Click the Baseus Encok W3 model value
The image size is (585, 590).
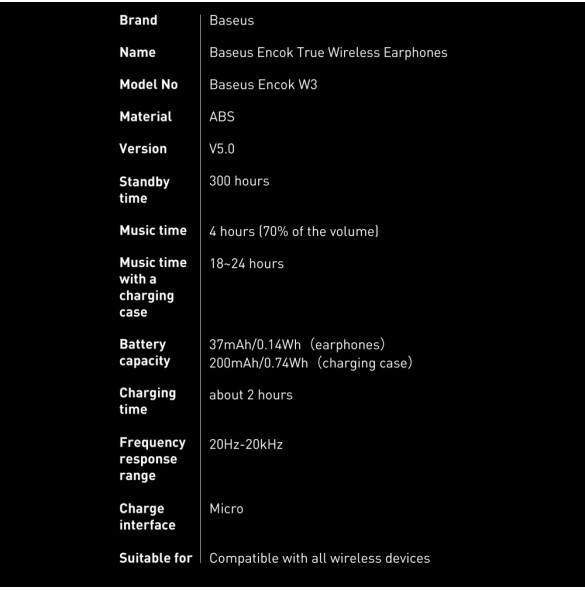[263, 85]
